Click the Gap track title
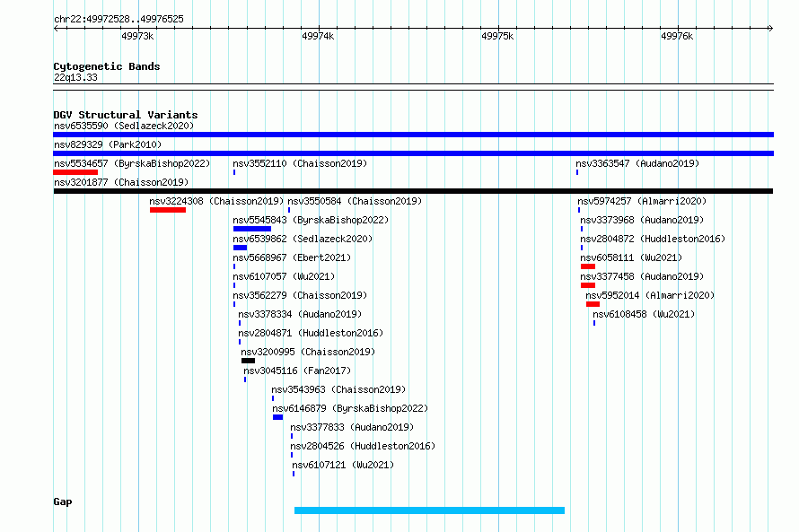 click(x=63, y=502)
